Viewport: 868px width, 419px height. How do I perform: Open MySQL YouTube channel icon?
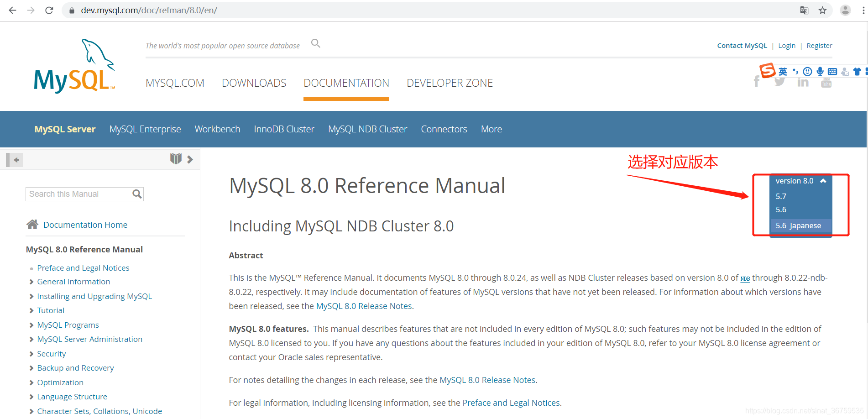tap(826, 83)
